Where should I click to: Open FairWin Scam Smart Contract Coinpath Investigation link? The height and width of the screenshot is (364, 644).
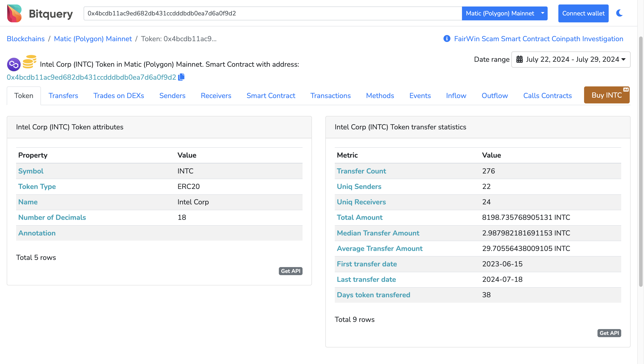tap(538, 39)
